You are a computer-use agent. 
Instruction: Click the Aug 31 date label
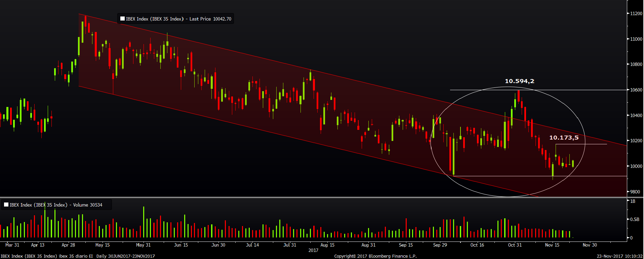click(368, 245)
